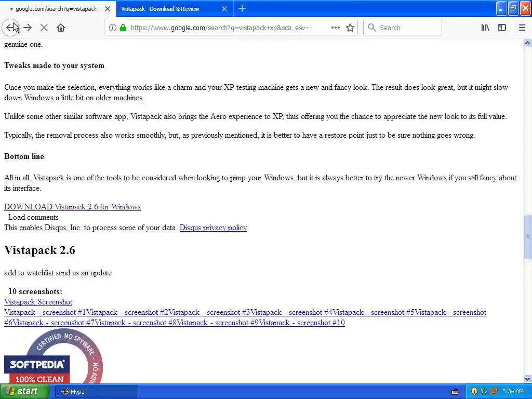The height and width of the screenshot is (399, 532).
Task: Show site information icon in address bar
Action: pos(113,28)
